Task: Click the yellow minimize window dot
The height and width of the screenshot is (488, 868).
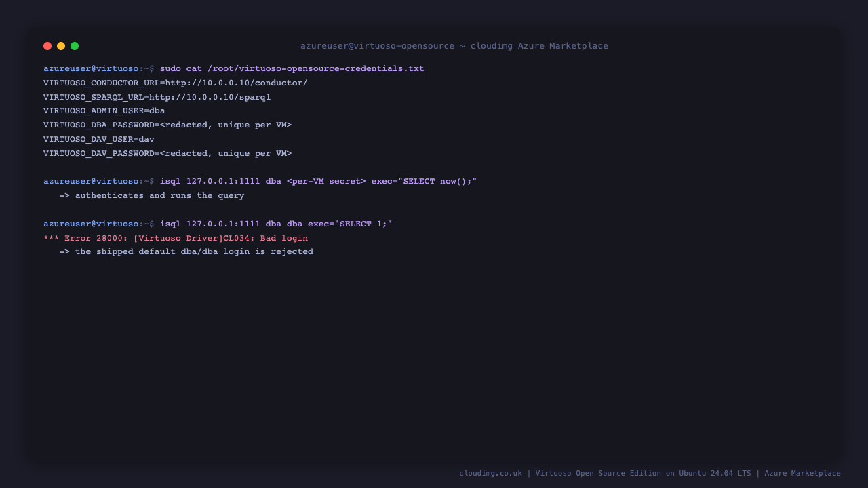Action: 61,46
